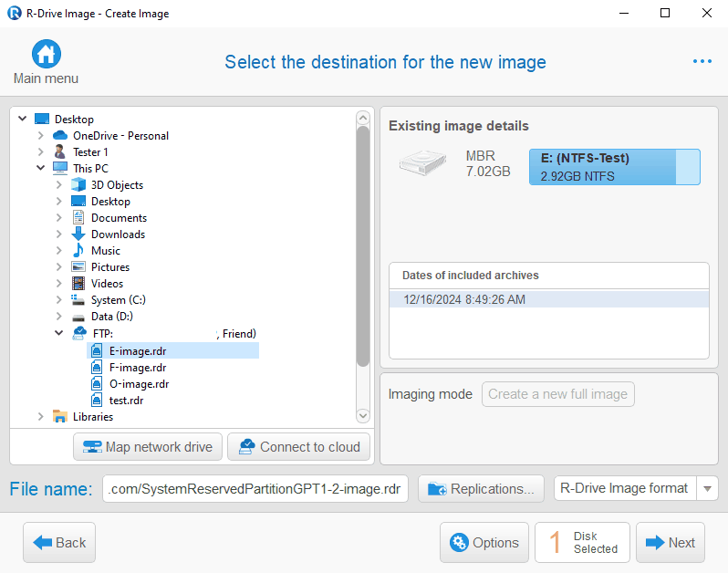Click the Map network drive button
This screenshot has height=573, width=728.
click(148, 447)
